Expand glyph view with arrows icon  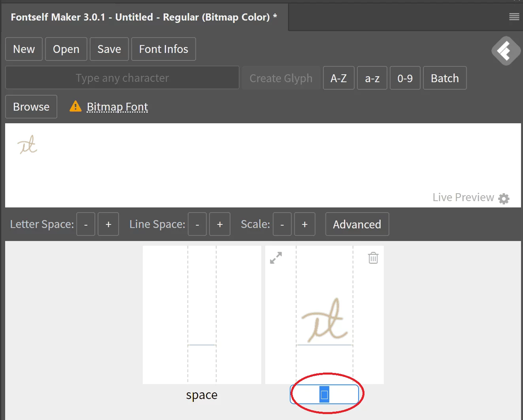coord(276,258)
